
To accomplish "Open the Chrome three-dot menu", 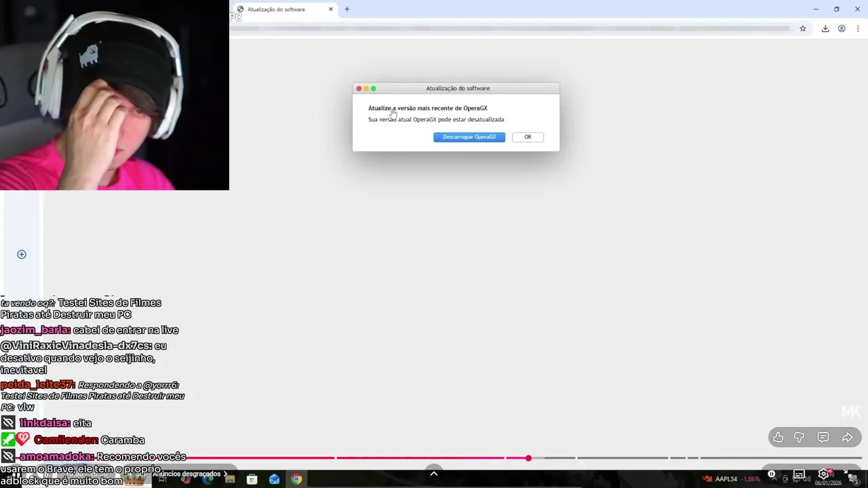I will pyautogui.click(x=858, y=28).
